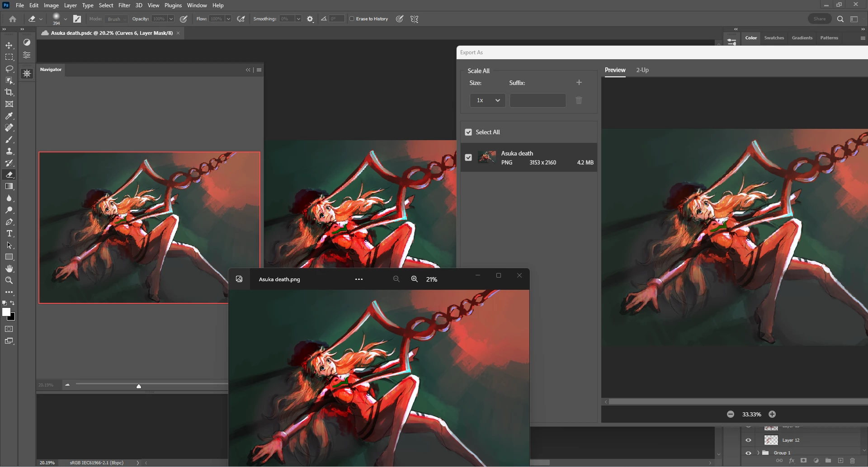Uncheck the Asuka death asset checkbox

click(x=468, y=157)
